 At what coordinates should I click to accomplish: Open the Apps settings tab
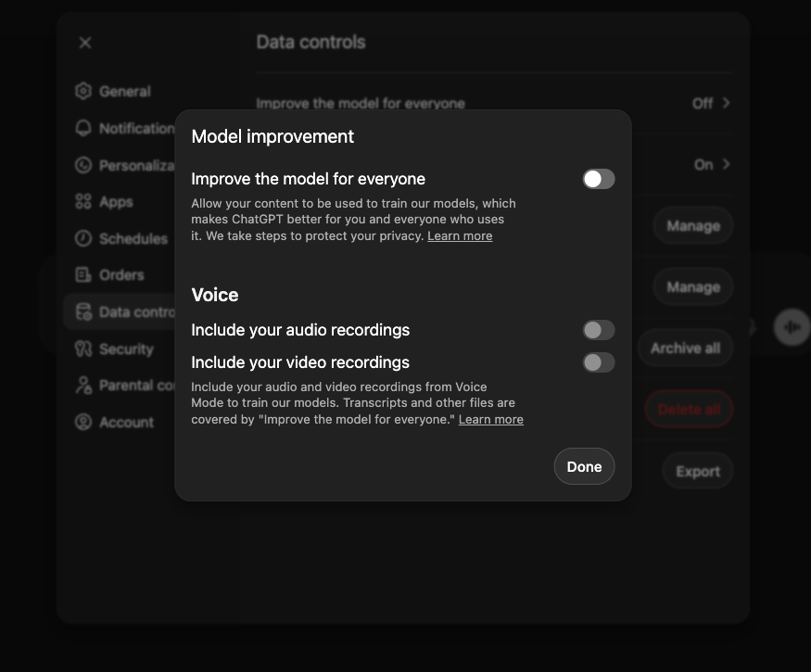click(x=116, y=202)
